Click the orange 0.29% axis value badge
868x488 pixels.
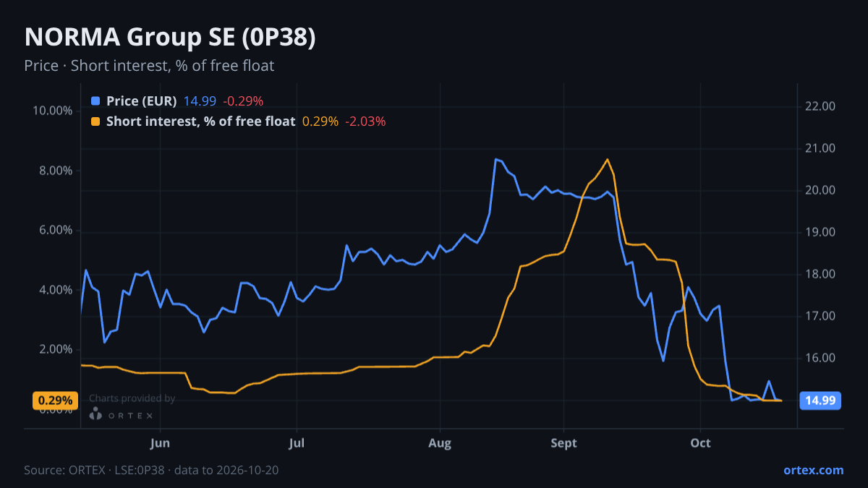pyautogui.click(x=55, y=401)
